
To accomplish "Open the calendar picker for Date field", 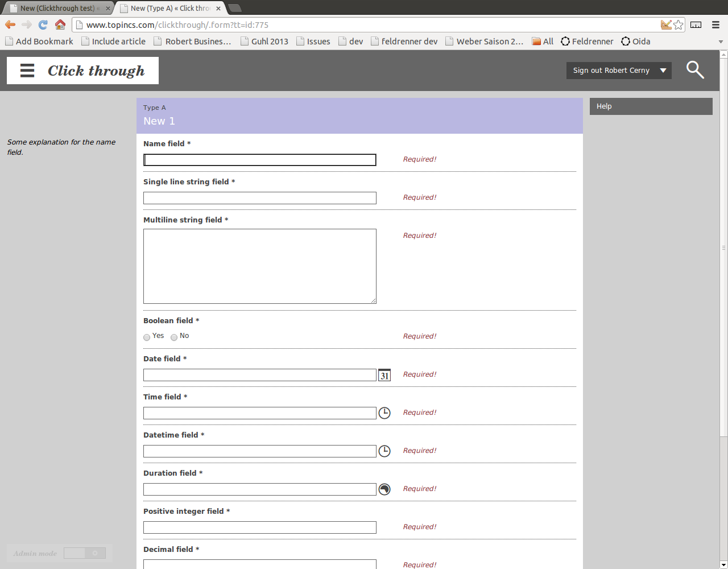I will 384,375.
